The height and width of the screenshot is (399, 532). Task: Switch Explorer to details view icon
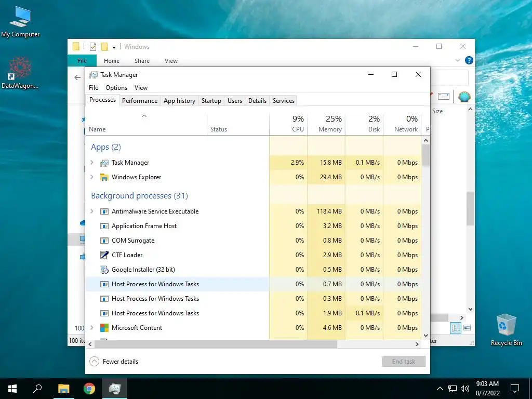click(x=456, y=328)
